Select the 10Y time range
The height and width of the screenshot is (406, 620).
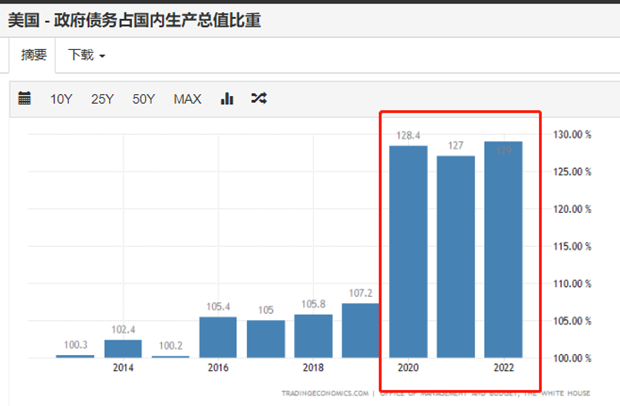[x=61, y=99]
